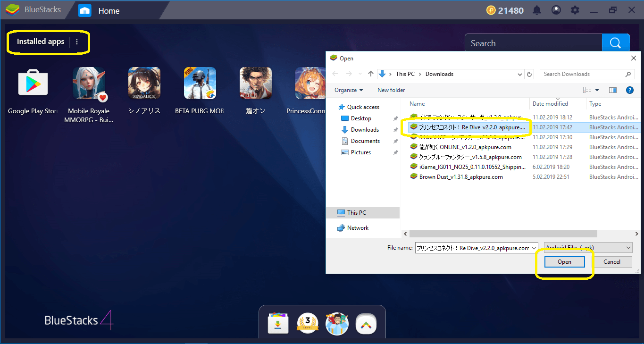
Task: Select This PC in navigation pane
Action: pos(363,213)
